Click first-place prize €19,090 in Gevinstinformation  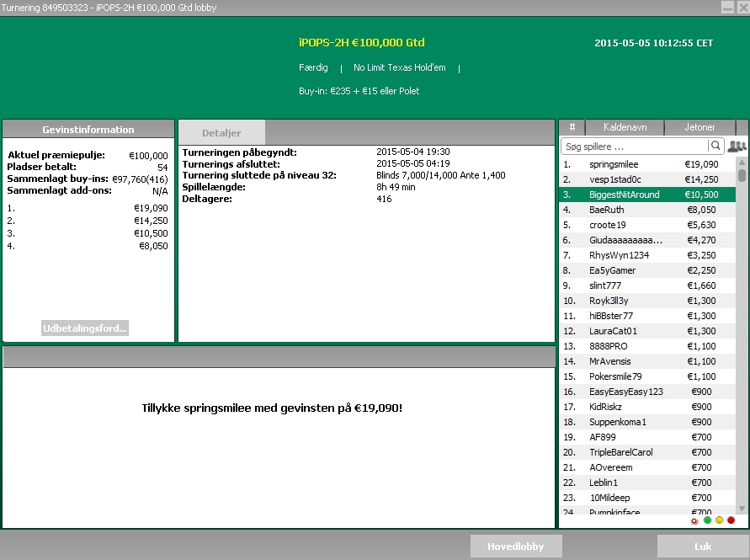(x=151, y=208)
